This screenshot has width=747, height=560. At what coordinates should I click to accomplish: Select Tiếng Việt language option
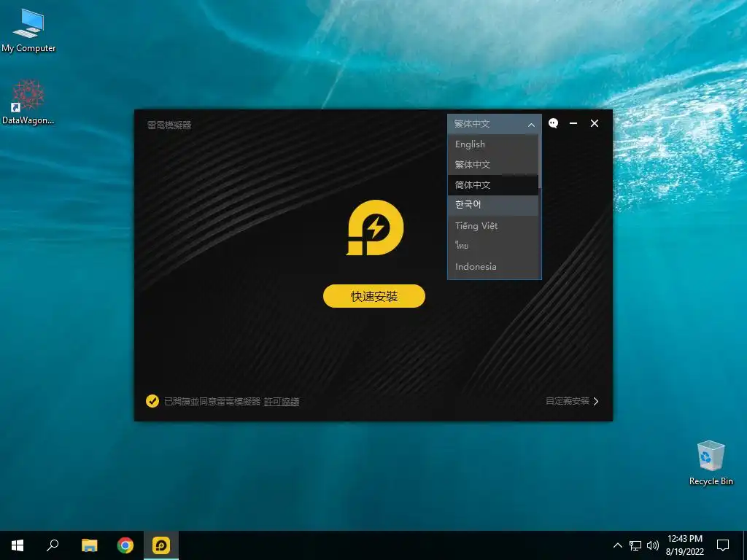click(493, 226)
